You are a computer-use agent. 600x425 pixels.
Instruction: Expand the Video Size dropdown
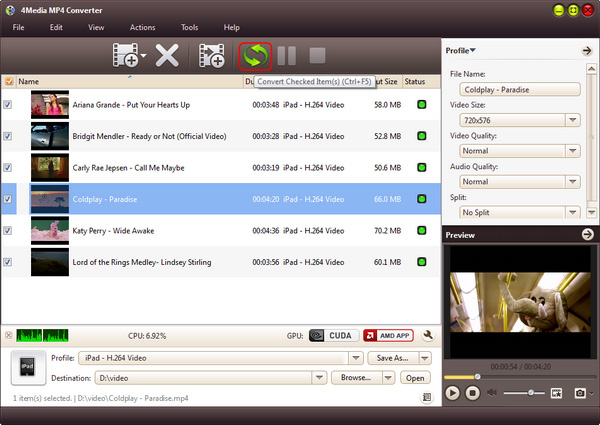(572, 120)
